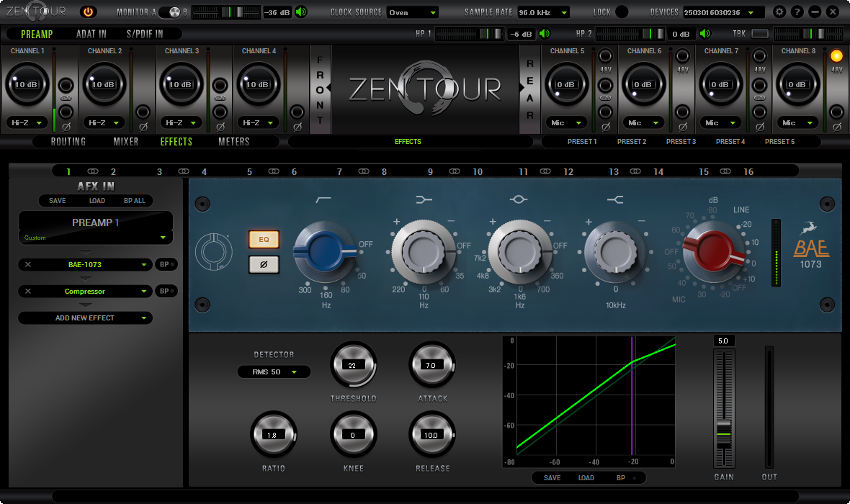
Task: Toggle the TBK talkback switch
Action: tap(759, 34)
